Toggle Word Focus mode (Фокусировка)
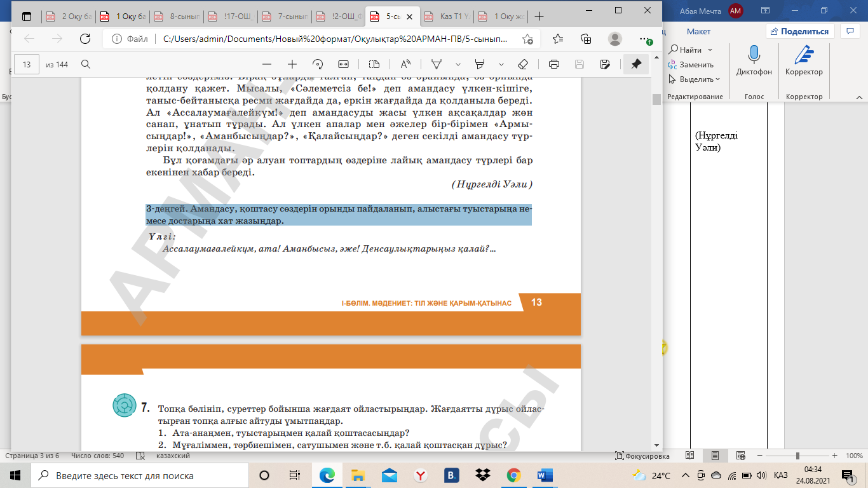Viewport: 868px width, 488px height. [642, 456]
